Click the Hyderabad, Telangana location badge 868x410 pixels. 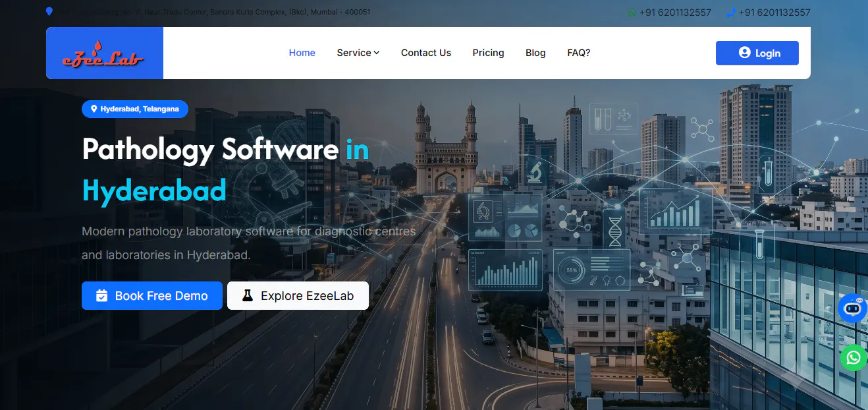coord(135,109)
